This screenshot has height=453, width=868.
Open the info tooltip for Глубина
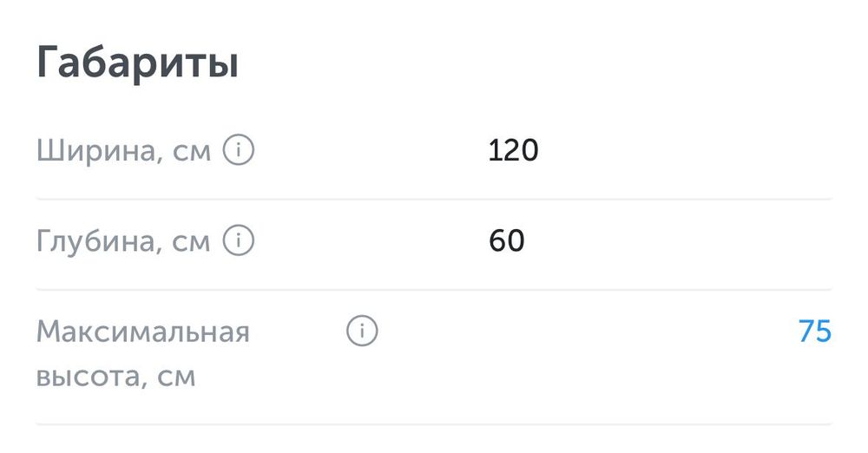click(239, 240)
